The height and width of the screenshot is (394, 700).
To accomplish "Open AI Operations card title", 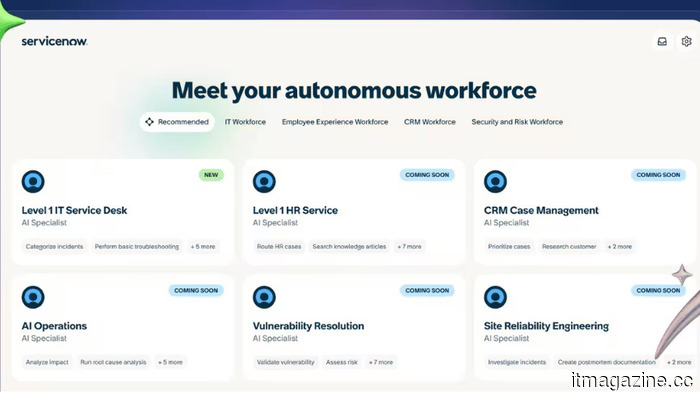I will coord(54,326).
